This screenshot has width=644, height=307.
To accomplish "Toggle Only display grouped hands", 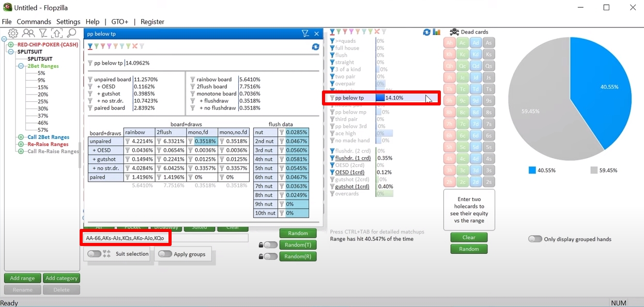I will [x=535, y=239].
